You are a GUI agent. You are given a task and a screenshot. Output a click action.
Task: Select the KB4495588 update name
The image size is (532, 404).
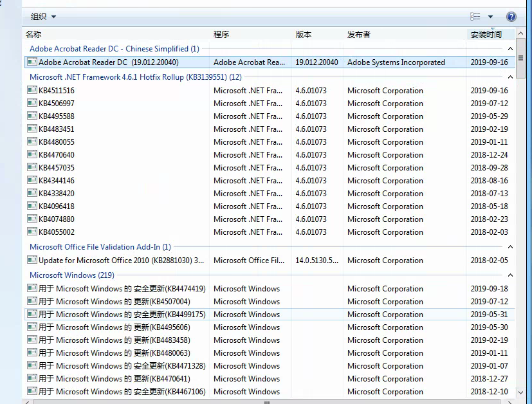[x=57, y=116]
